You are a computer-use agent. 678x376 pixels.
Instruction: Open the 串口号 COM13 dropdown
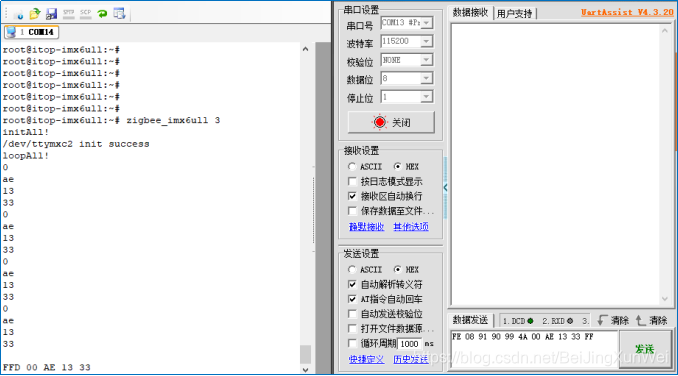click(x=427, y=22)
